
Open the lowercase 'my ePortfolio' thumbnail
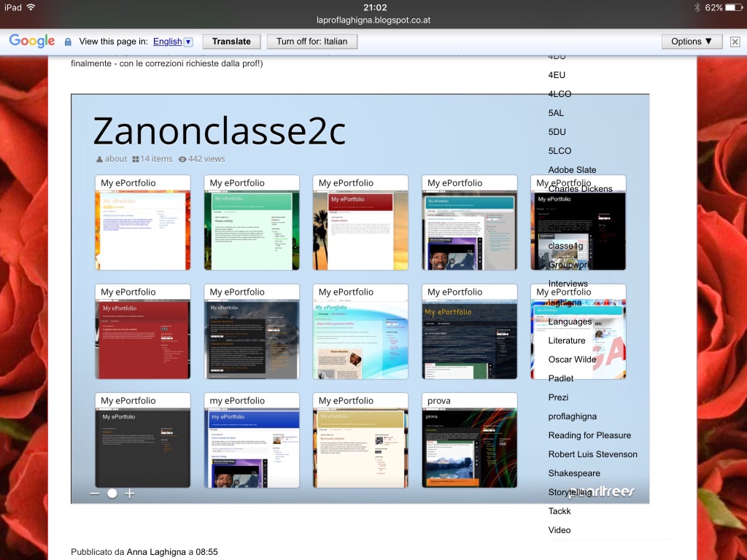tap(252, 440)
